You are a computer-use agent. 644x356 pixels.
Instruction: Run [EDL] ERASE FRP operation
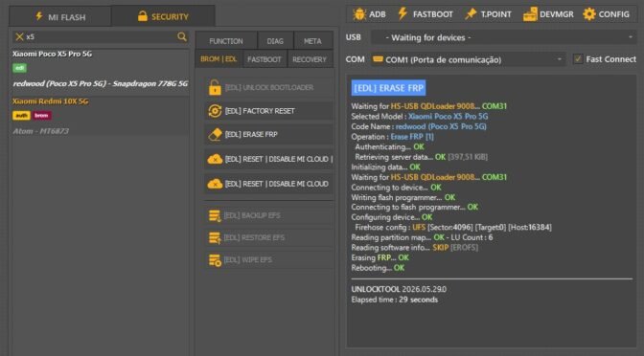[x=269, y=135]
